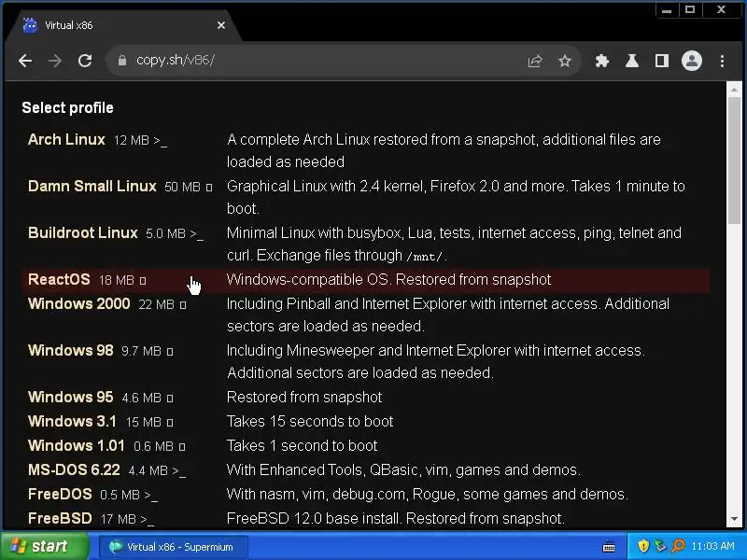Click the vertical scrollbar thumb
747x560 pixels.
click(x=734, y=159)
